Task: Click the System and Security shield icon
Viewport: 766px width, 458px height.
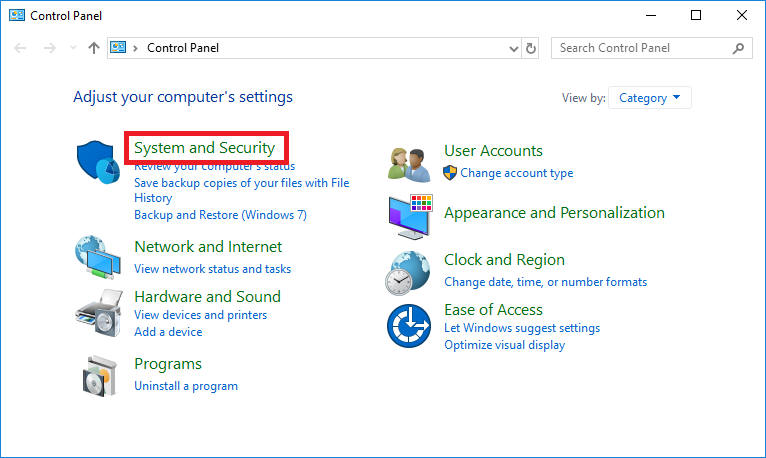Action: [100, 162]
